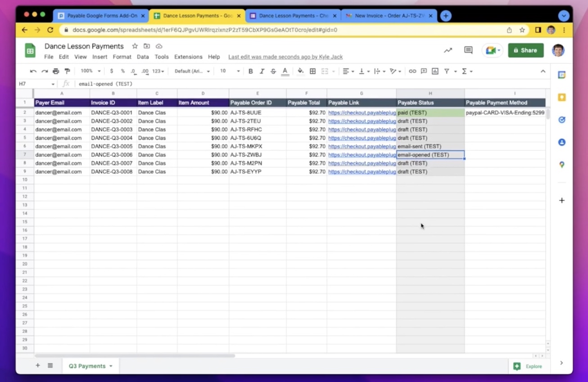Insert a link with the link icon
This screenshot has width=588, height=382.
pos(413,71)
